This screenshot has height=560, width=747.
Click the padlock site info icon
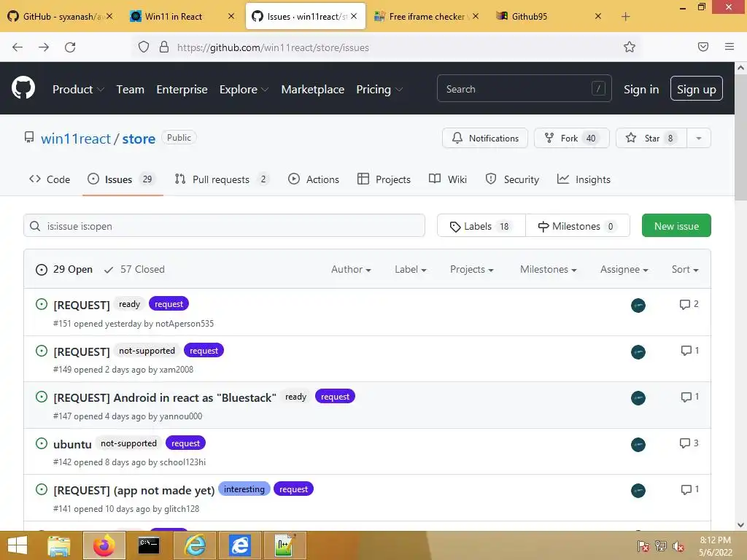click(x=164, y=47)
